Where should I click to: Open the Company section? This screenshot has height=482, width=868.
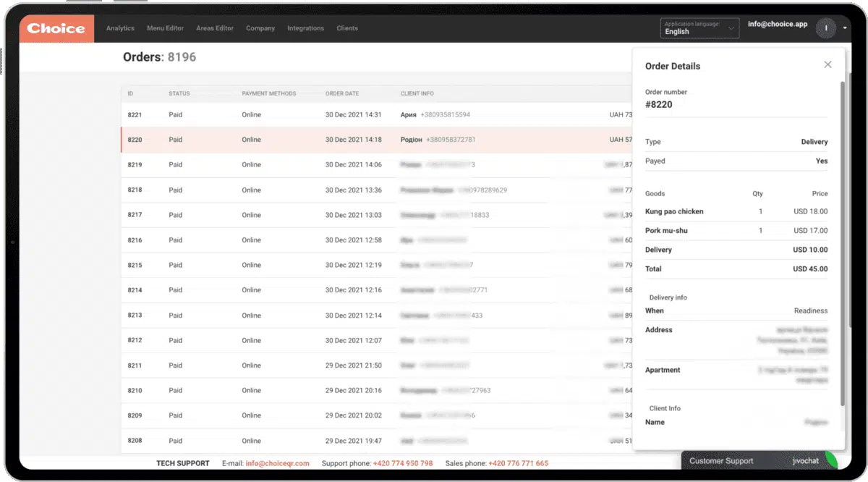[260, 28]
